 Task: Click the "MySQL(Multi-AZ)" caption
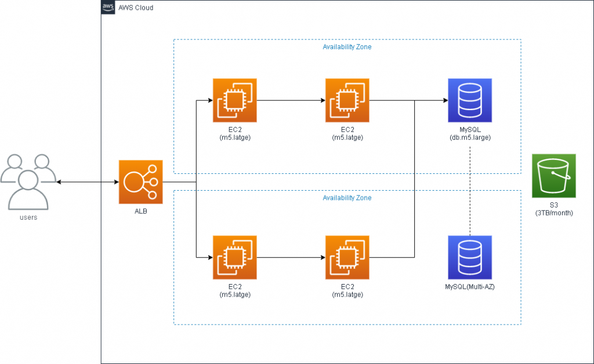point(470,287)
